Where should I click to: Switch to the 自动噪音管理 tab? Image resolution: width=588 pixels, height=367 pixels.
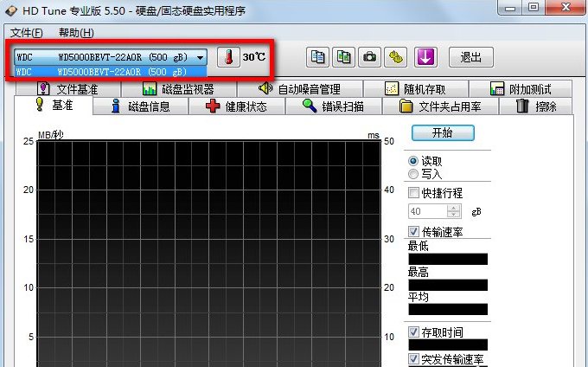click(x=300, y=89)
